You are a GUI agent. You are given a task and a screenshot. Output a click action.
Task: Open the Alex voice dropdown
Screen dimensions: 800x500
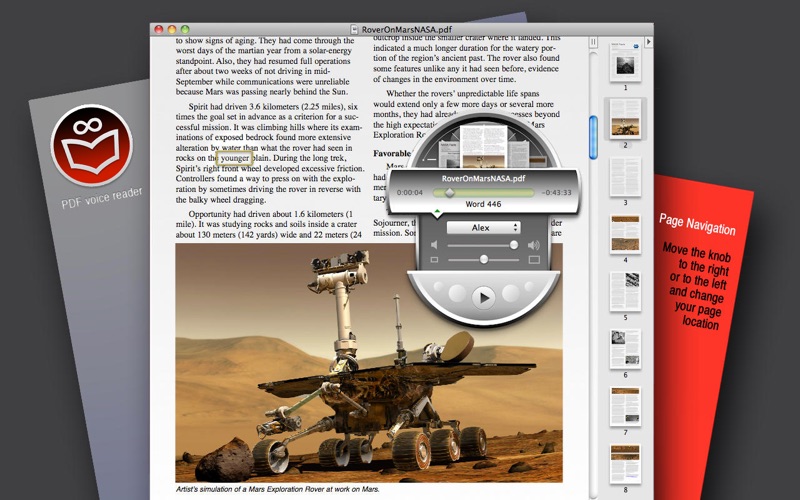[x=483, y=228]
